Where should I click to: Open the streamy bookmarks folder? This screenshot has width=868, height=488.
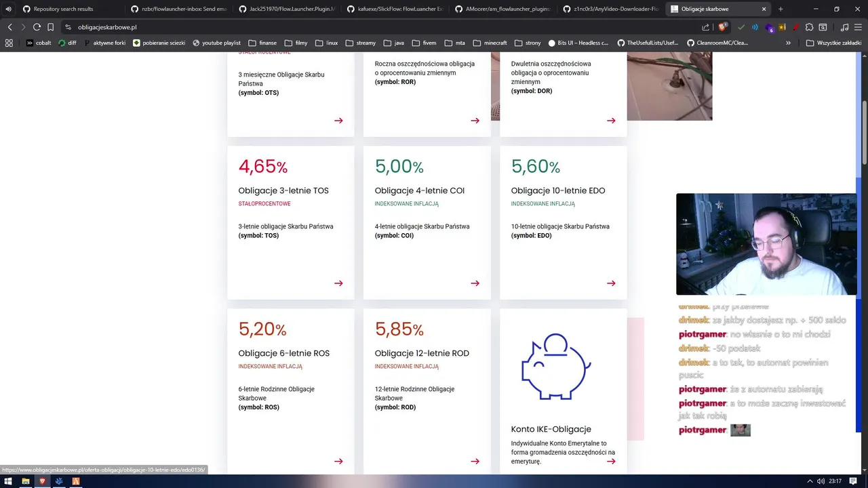(360, 43)
